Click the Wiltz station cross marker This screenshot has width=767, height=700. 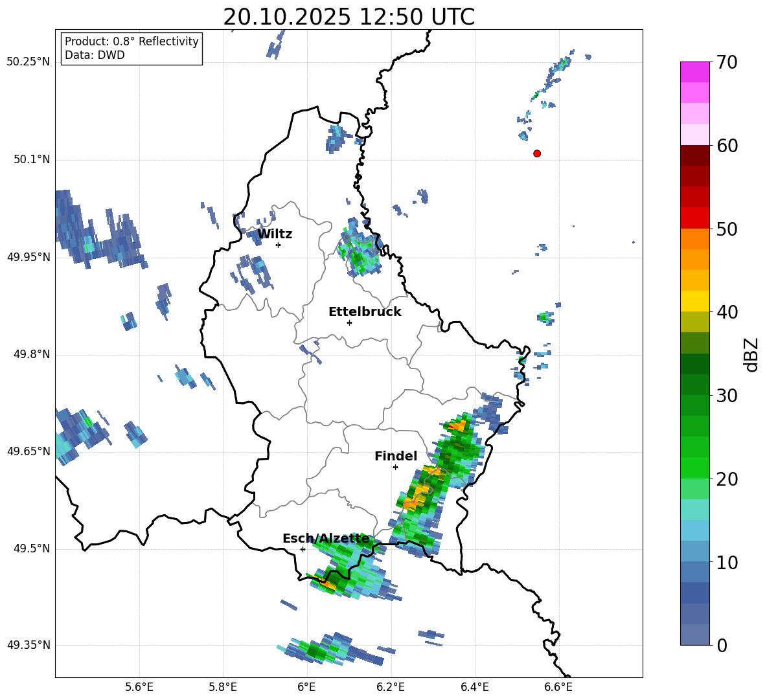(x=278, y=245)
